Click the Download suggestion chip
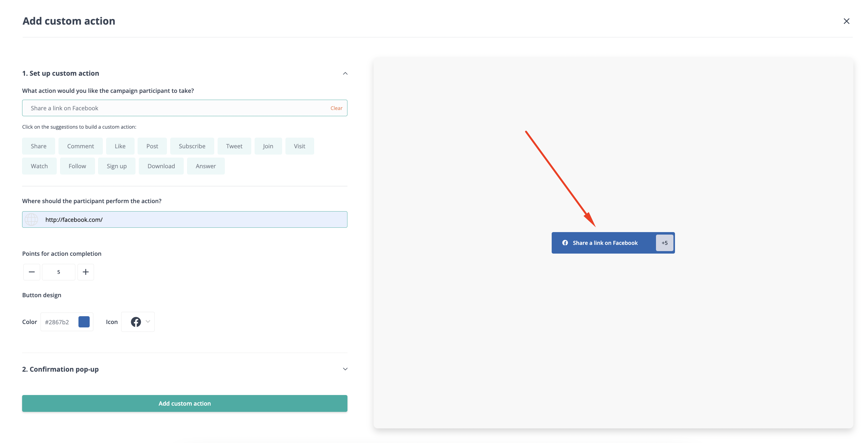The height and width of the screenshot is (443, 868). (x=161, y=166)
